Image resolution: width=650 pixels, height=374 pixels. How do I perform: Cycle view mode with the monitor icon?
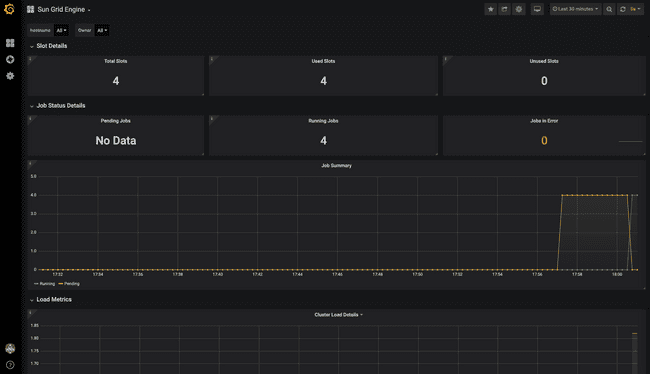[537, 9]
